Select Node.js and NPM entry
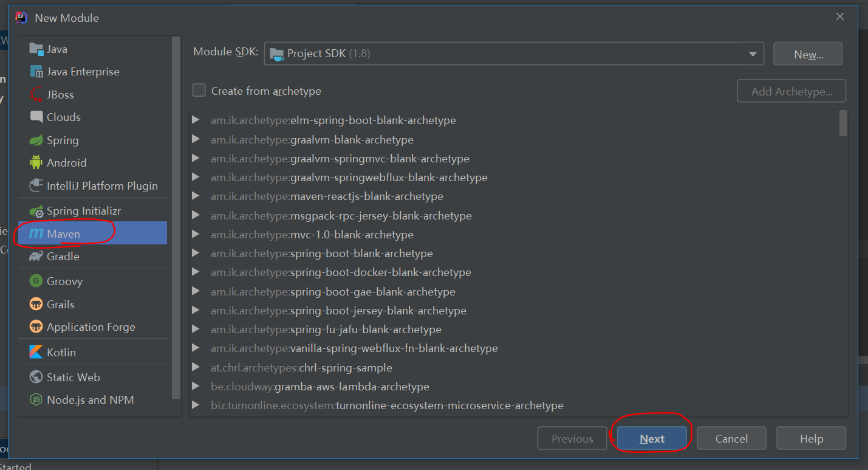This screenshot has width=868, height=470. point(93,400)
